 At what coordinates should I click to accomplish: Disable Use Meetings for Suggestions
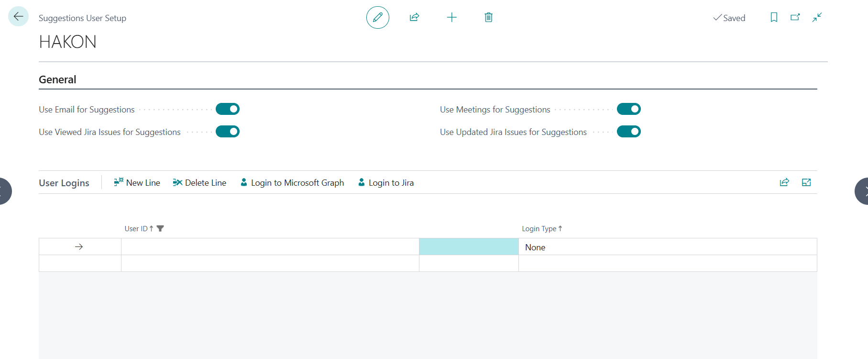pos(628,109)
